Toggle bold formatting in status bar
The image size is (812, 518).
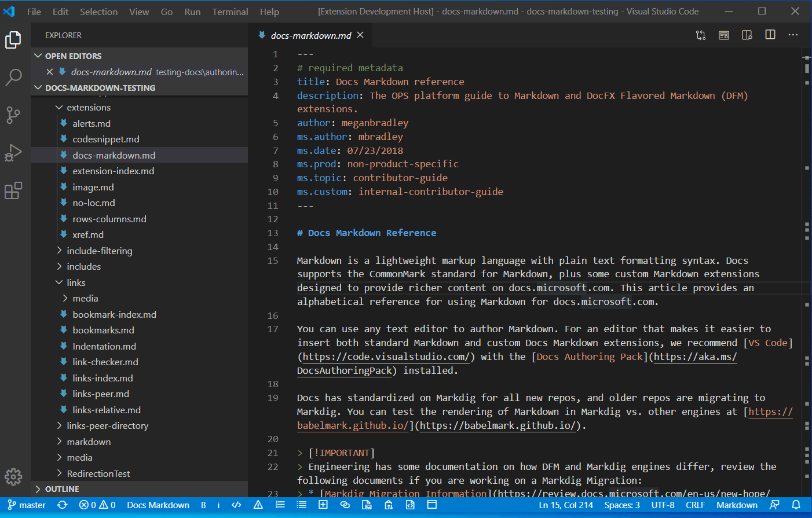click(203, 505)
